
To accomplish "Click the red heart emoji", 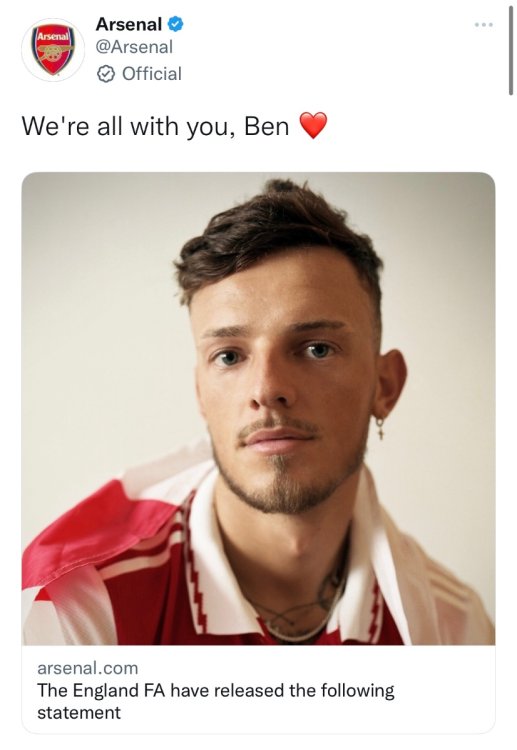I will coord(313,126).
